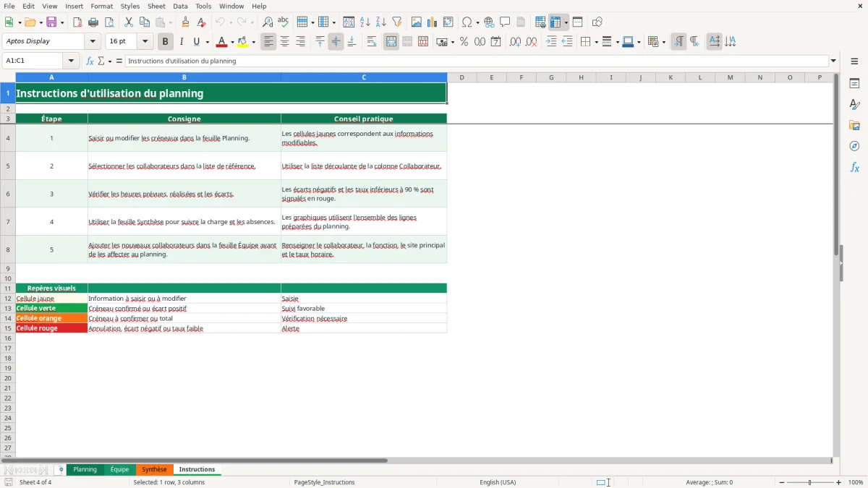
Task: Select row 9 header
Action: pyautogui.click(x=8, y=268)
